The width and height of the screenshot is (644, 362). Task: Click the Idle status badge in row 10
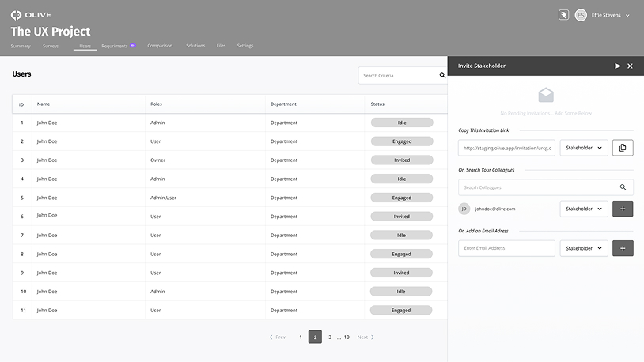click(x=401, y=292)
